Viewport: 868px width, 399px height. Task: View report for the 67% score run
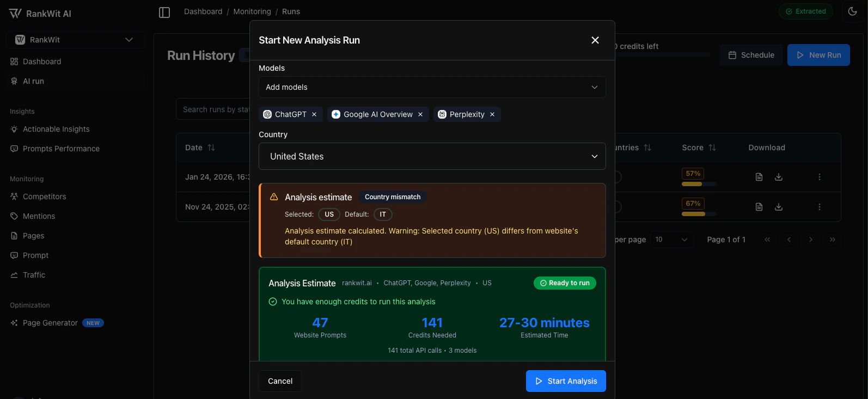click(759, 207)
